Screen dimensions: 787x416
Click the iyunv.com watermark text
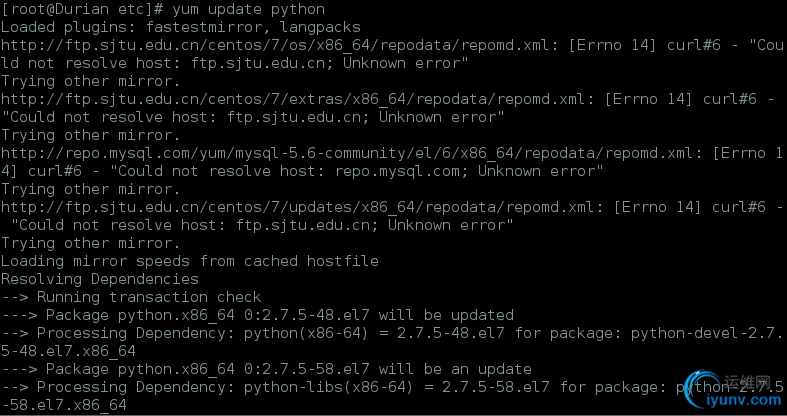[x=744, y=400]
